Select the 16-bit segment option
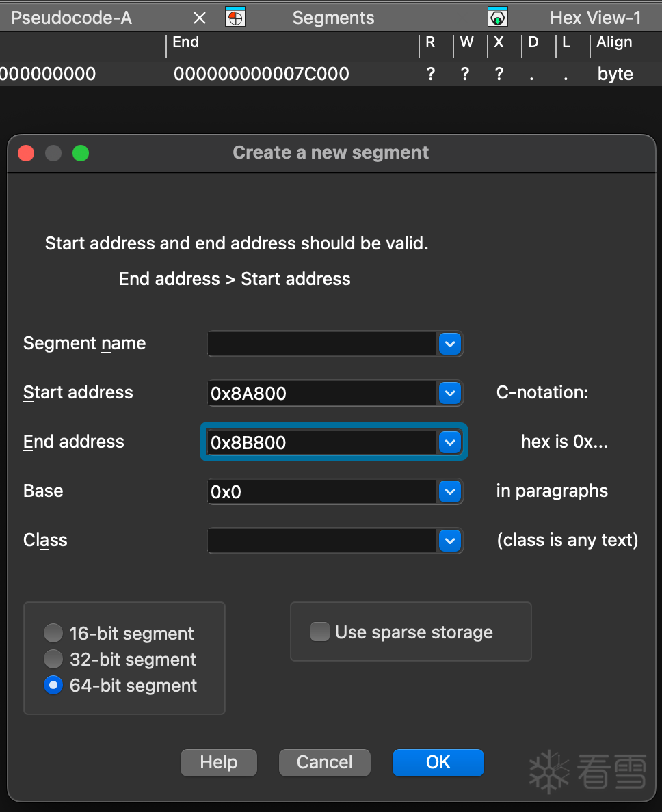The image size is (662, 812). [53, 634]
